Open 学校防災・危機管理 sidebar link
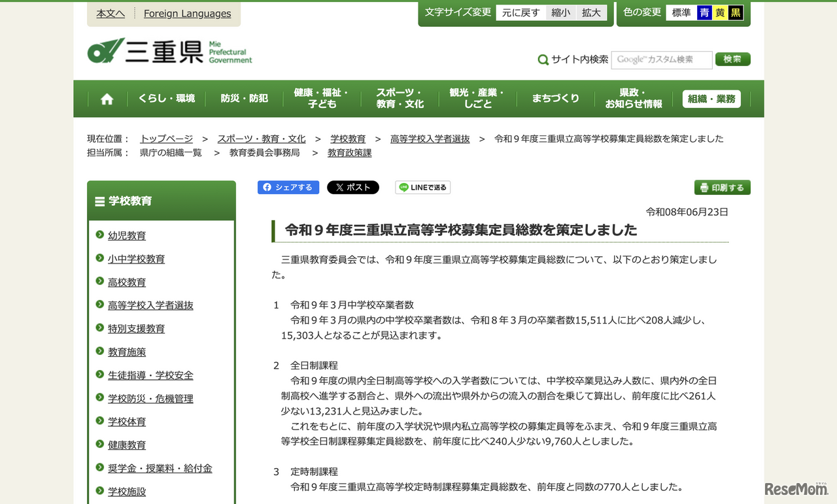 (150, 399)
